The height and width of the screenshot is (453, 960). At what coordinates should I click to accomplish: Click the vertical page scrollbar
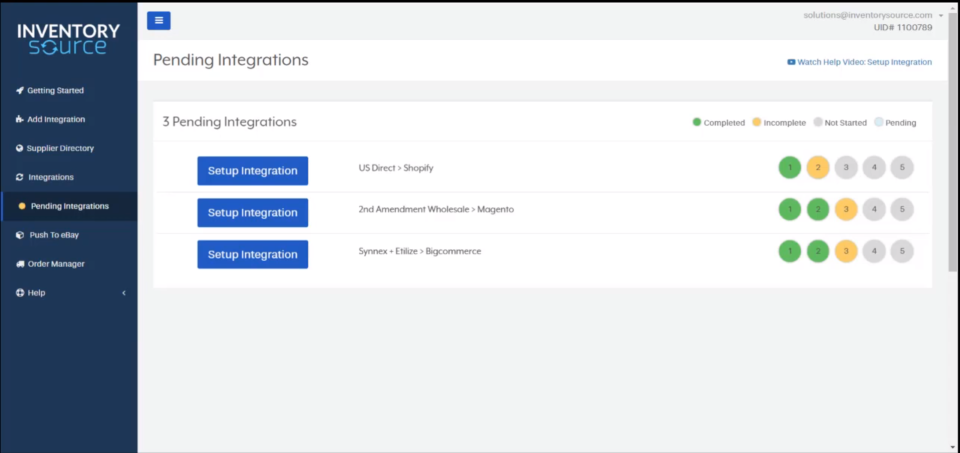[x=953, y=141]
